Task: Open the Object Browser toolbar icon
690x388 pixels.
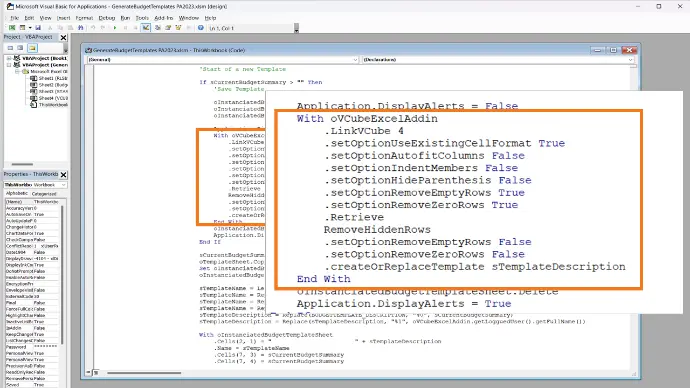Action: pyautogui.click(x=178, y=28)
